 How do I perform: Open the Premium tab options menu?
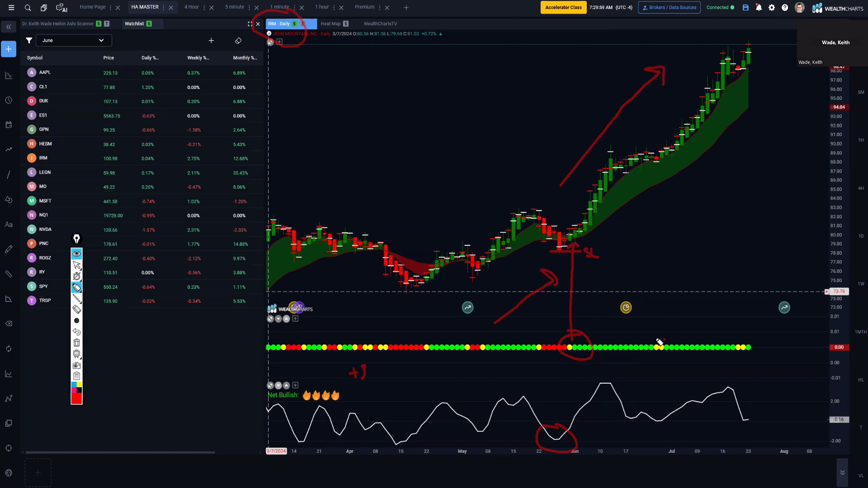pyautogui.click(x=379, y=8)
